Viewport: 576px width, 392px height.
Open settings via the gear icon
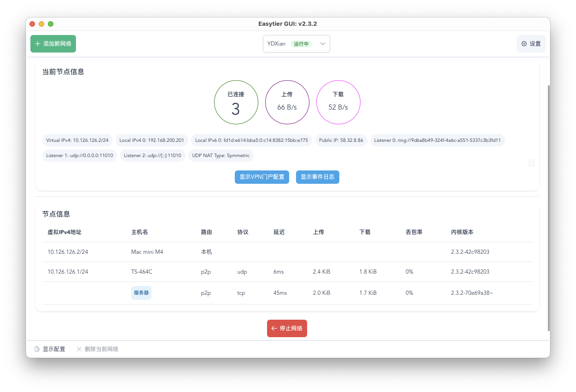point(524,44)
